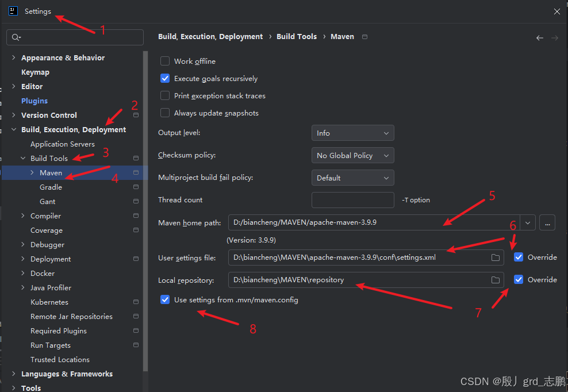Open the Checksum policy dropdown
The width and height of the screenshot is (568, 392).
(x=353, y=155)
